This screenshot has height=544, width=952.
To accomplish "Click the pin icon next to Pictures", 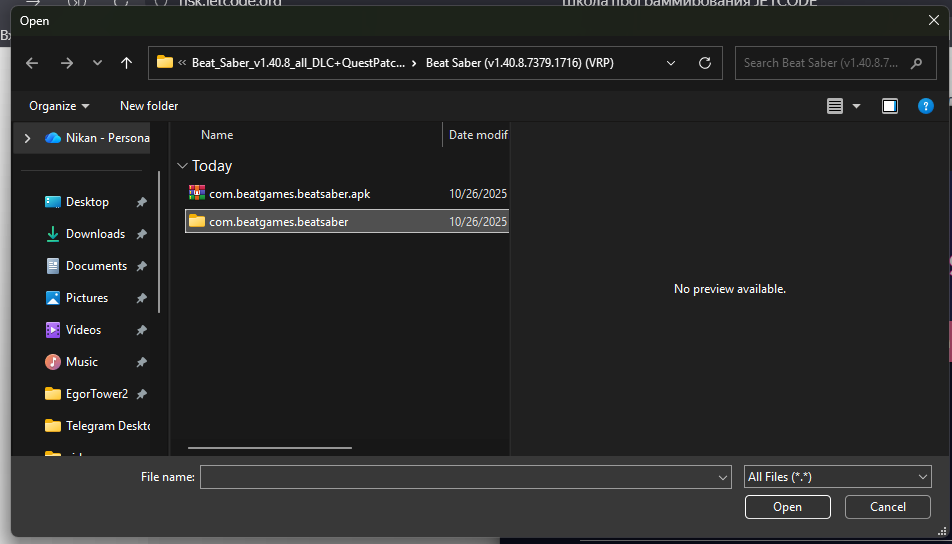I will (x=141, y=298).
